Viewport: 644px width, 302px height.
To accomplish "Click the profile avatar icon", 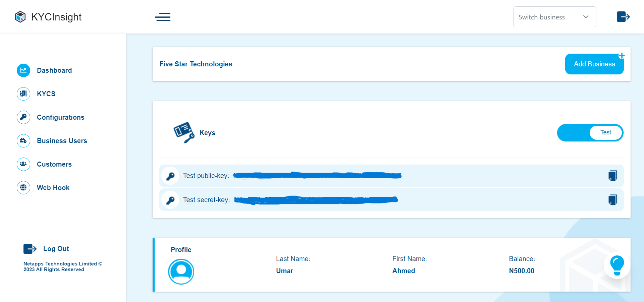I will (x=181, y=271).
